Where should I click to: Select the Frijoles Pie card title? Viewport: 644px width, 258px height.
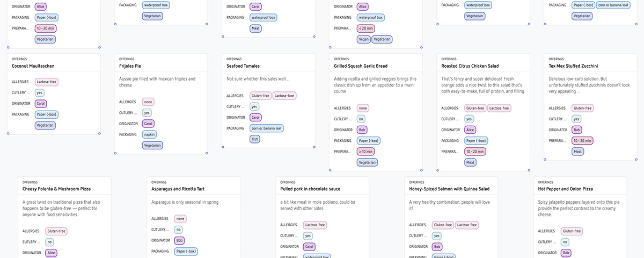[130, 66]
